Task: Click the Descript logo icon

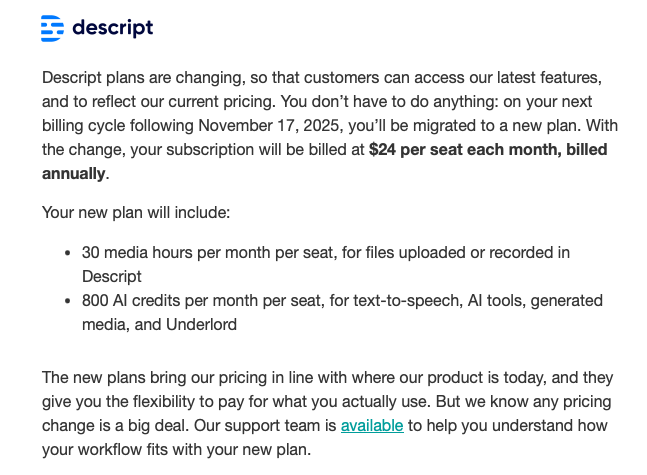Action: point(52,28)
